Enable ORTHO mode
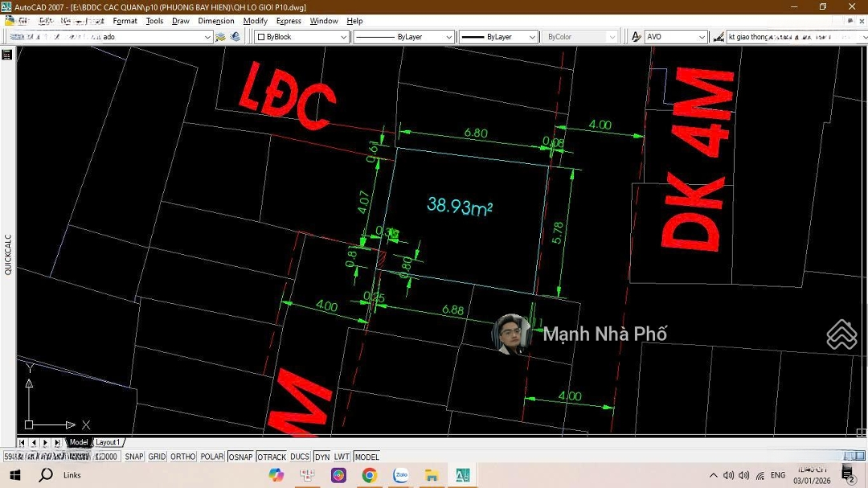Viewport: 868px width, 488px height. [x=182, y=457]
